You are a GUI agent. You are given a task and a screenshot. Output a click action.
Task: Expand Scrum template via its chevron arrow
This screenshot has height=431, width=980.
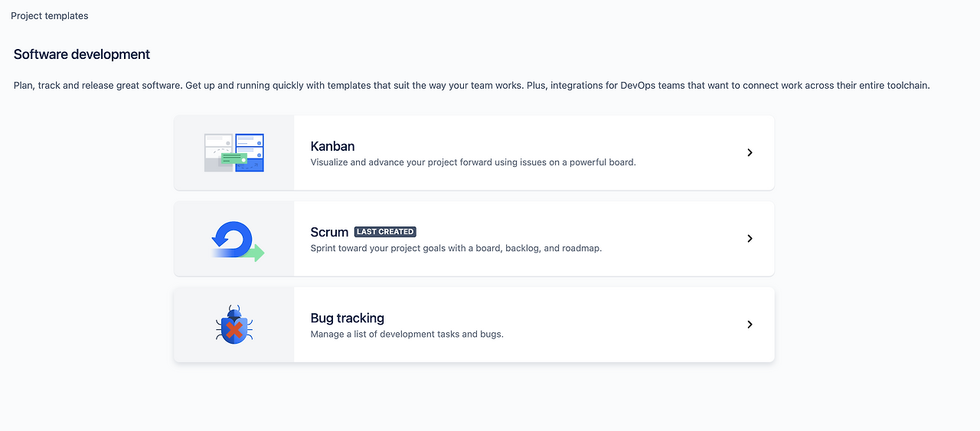(x=750, y=238)
